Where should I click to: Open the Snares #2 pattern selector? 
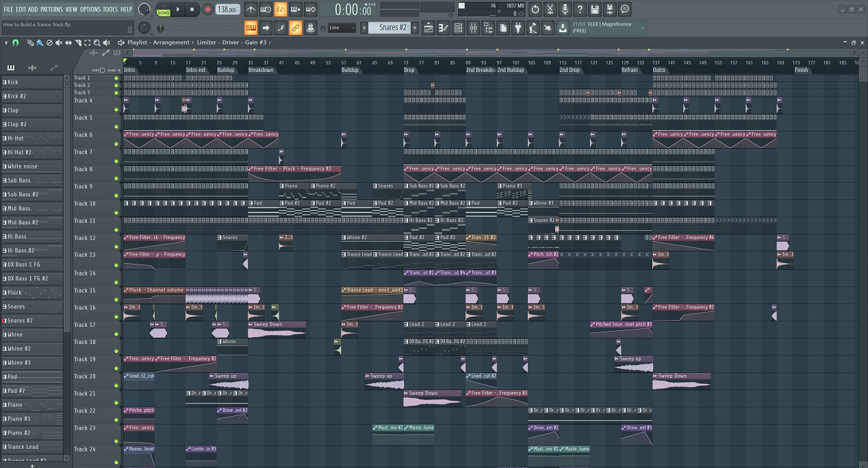click(393, 27)
